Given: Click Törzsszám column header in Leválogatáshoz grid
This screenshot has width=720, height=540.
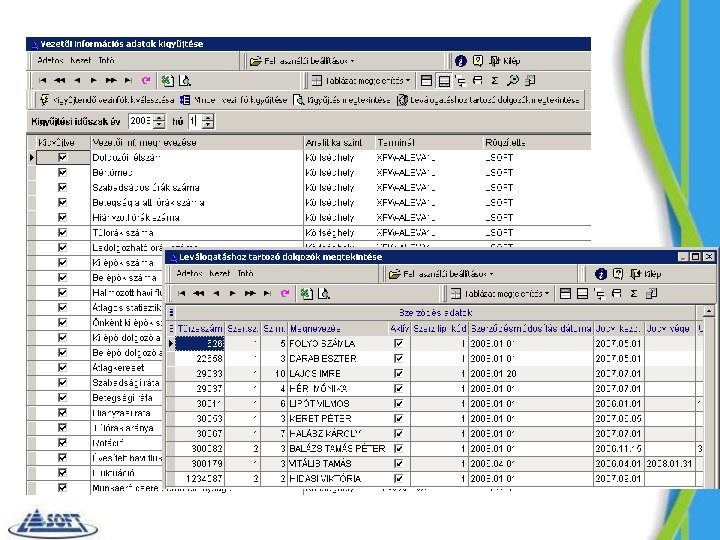Looking at the screenshot, I should [x=200, y=329].
